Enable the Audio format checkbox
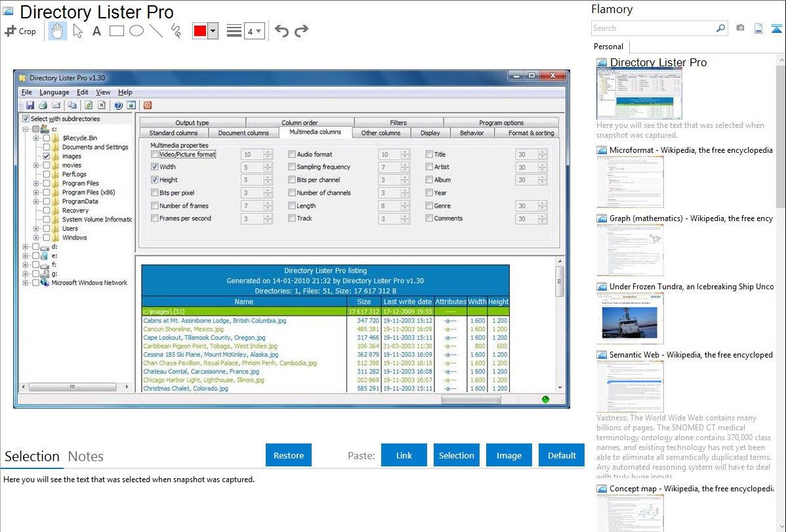Screen dimensions: 786x532 click(292, 154)
